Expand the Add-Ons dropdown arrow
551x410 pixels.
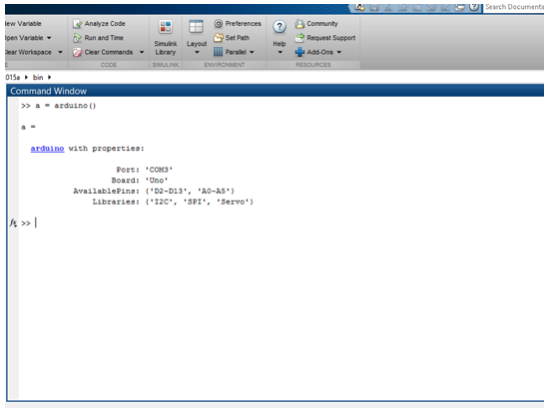click(339, 52)
